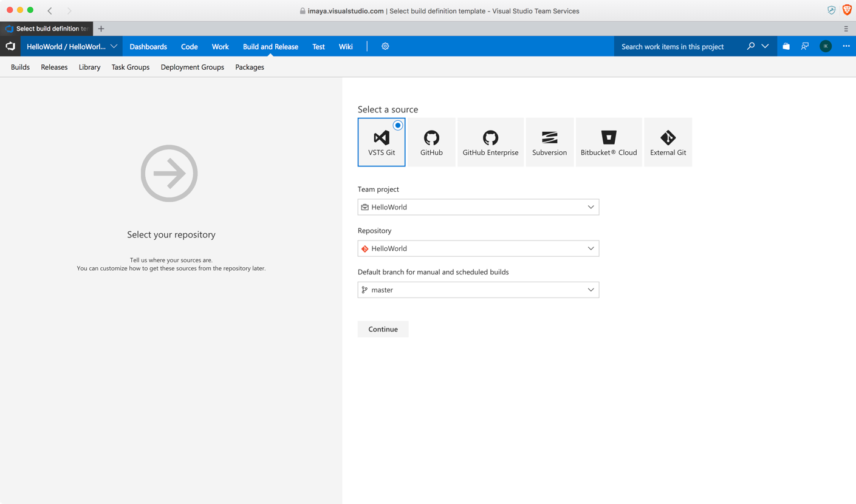The width and height of the screenshot is (856, 504).
Task: Click the browser forward arrow
Action: click(69, 10)
